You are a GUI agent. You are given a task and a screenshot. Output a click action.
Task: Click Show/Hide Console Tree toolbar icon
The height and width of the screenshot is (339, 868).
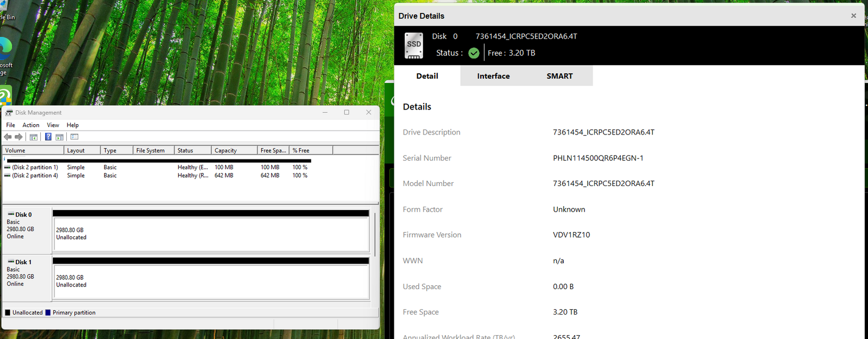(33, 137)
